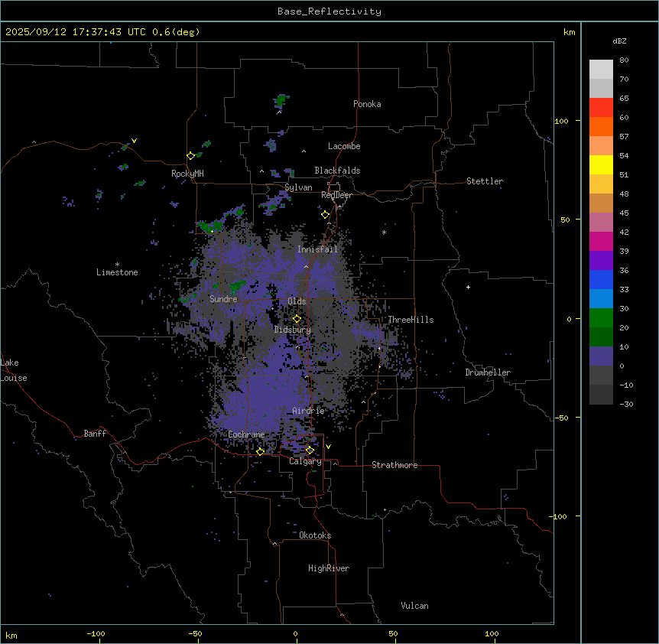Viewport: 659px width, 644px height.
Task: Click the yellow diamond marker beside RockyMH
Action: [x=190, y=156]
